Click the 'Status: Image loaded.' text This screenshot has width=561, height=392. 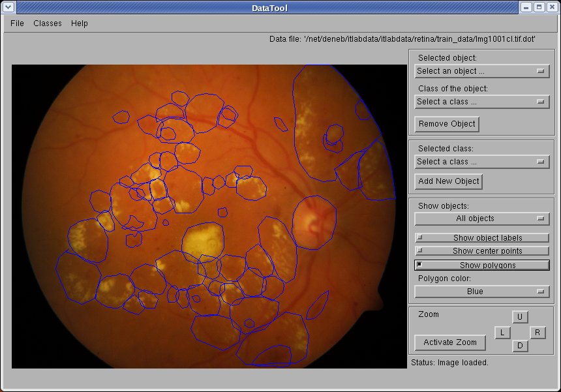(x=449, y=362)
